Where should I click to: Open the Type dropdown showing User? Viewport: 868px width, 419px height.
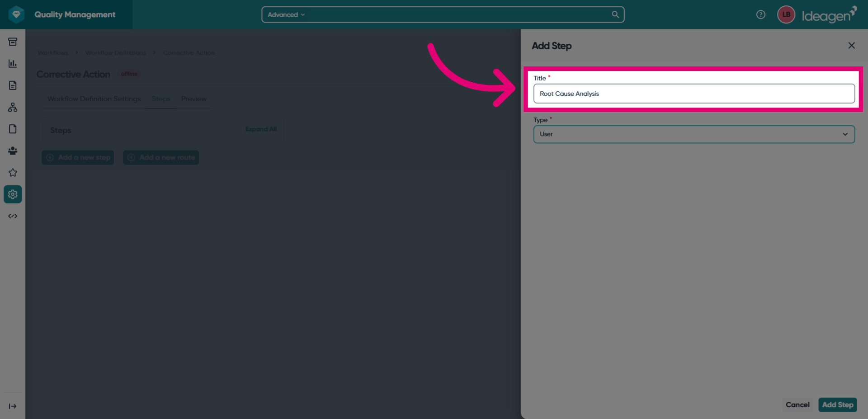click(x=694, y=134)
